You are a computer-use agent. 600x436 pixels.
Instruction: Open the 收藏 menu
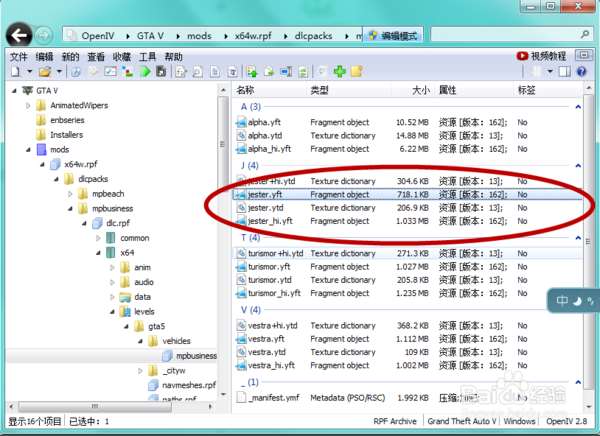point(122,57)
